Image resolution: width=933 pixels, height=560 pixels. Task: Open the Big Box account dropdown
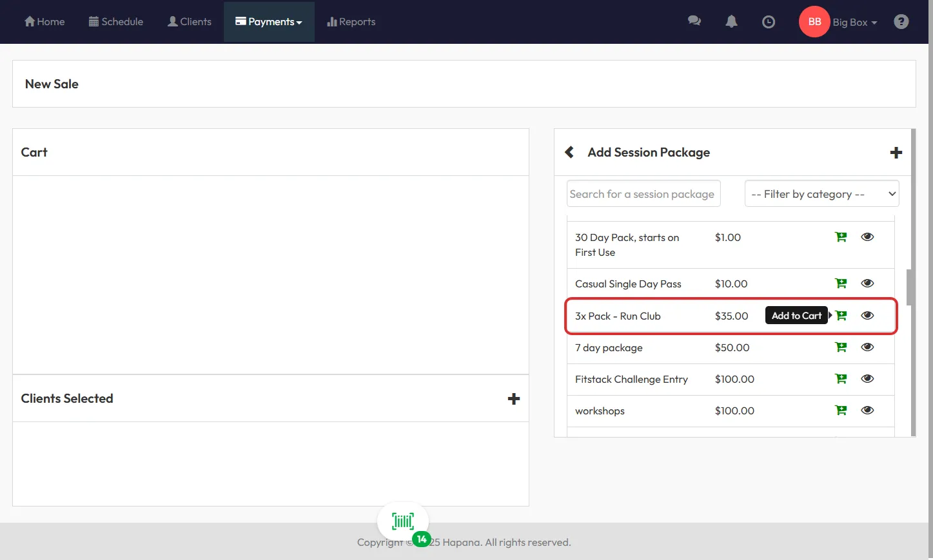[854, 23]
